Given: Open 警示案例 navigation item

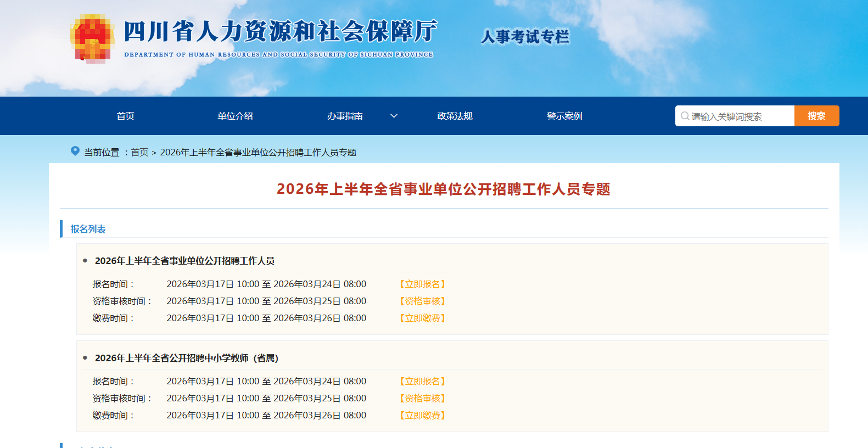Looking at the screenshot, I should 564,116.
